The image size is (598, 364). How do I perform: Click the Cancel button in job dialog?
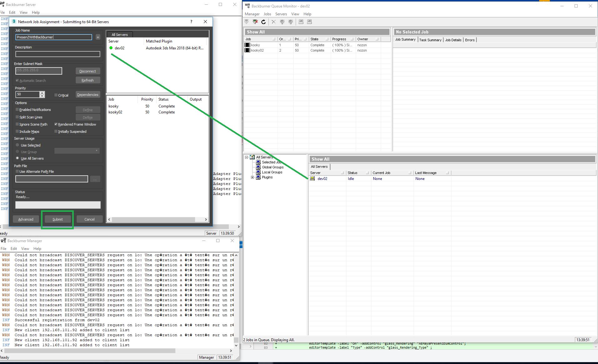(x=89, y=219)
